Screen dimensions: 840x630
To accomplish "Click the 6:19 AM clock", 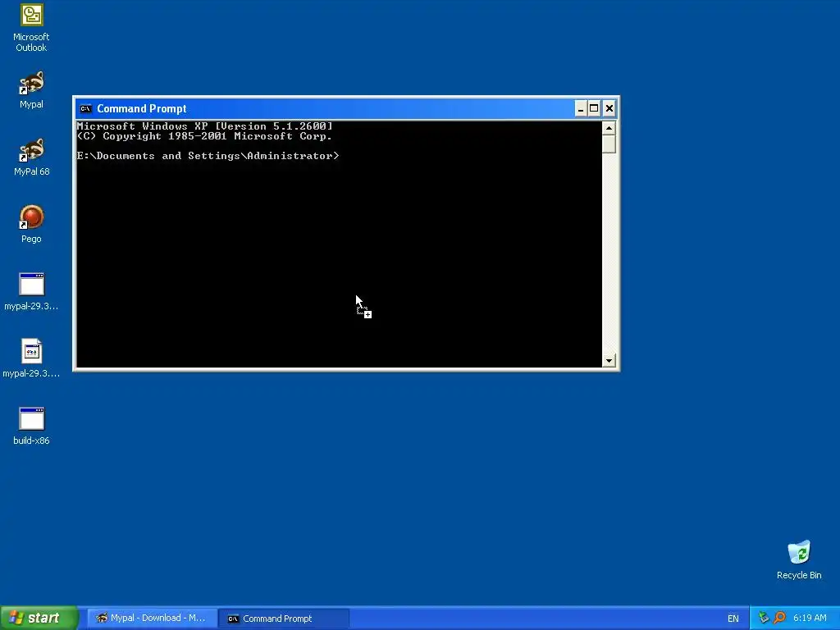I will (810, 619).
